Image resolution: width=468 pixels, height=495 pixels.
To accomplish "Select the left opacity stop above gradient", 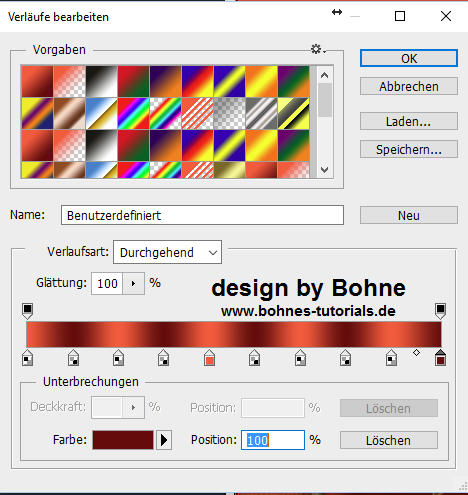I will 27,311.
